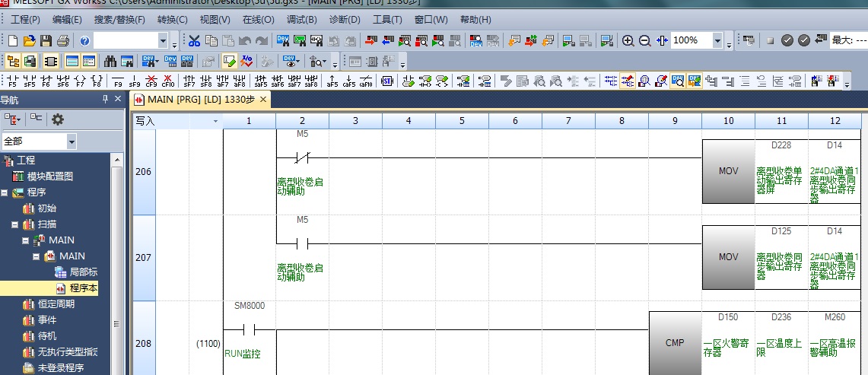Pin the navigation panel with pushpin
This screenshot has width=868, height=375.
(105, 100)
